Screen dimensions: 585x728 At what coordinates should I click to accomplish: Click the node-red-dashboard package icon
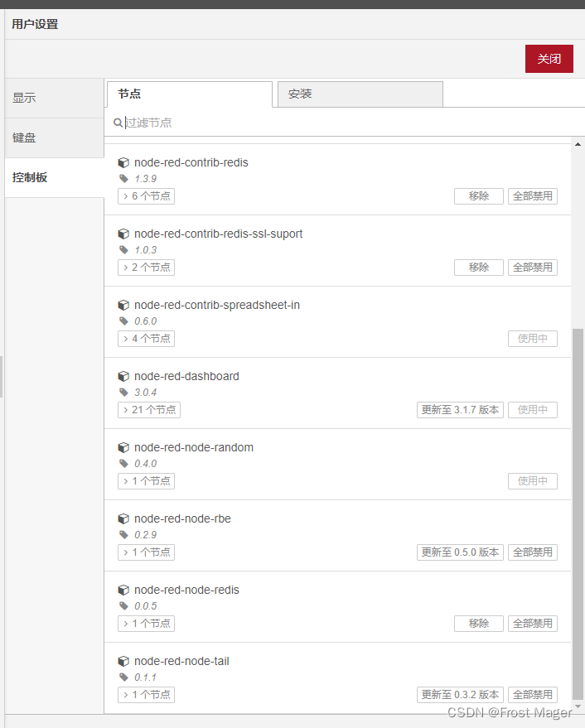123,376
